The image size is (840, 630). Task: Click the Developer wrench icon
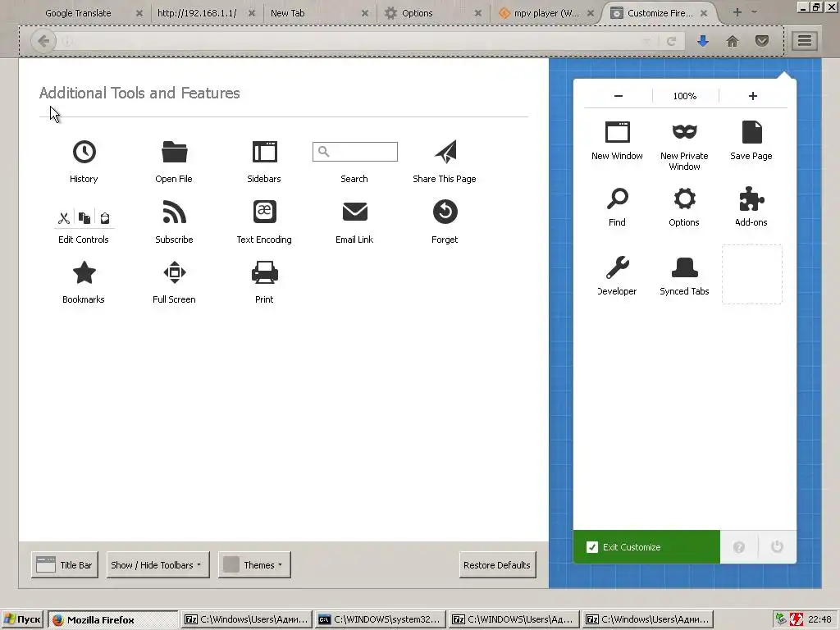617,267
